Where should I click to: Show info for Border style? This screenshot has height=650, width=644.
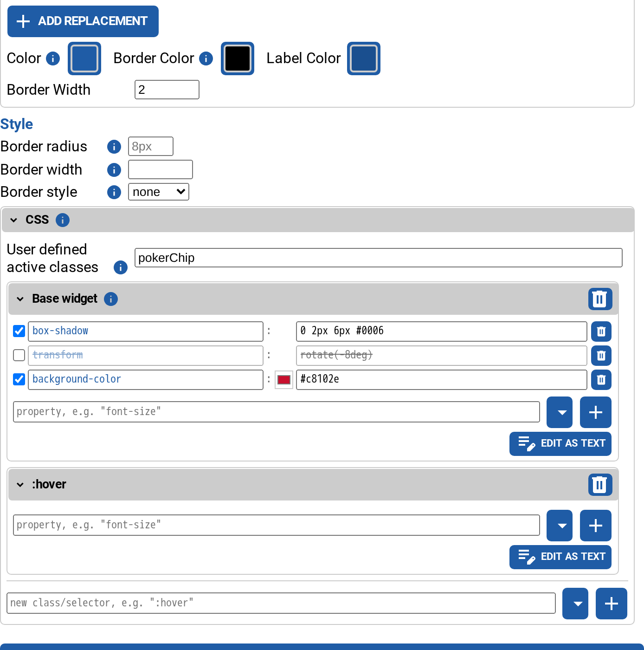pos(114,192)
